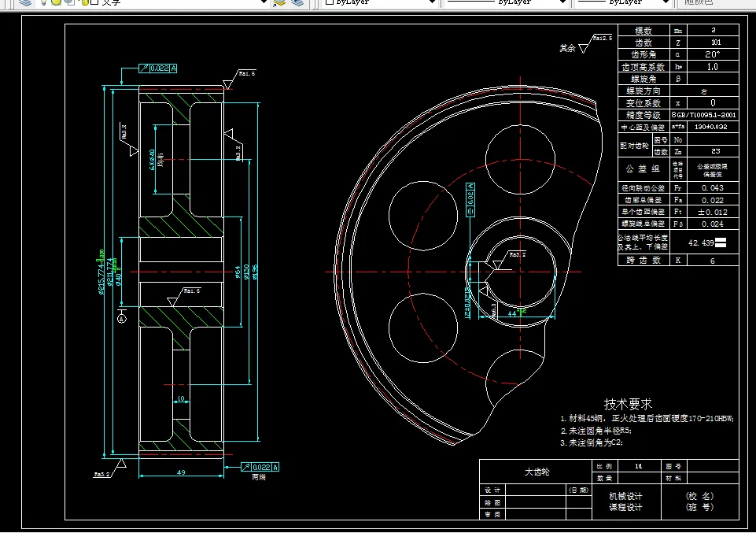The width and height of the screenshot is (756, 533).
Task: Select the 设计 row label in title block
Action: pyautogui.click(x=492, y=490)
